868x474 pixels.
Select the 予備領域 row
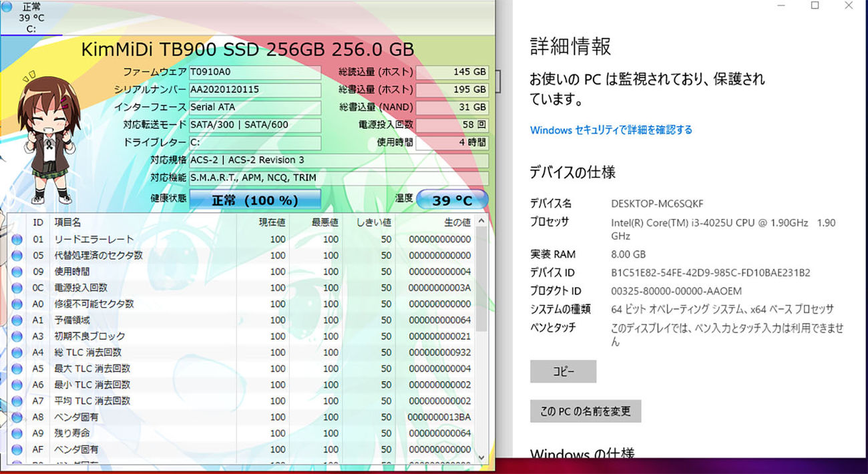point(242,320)
